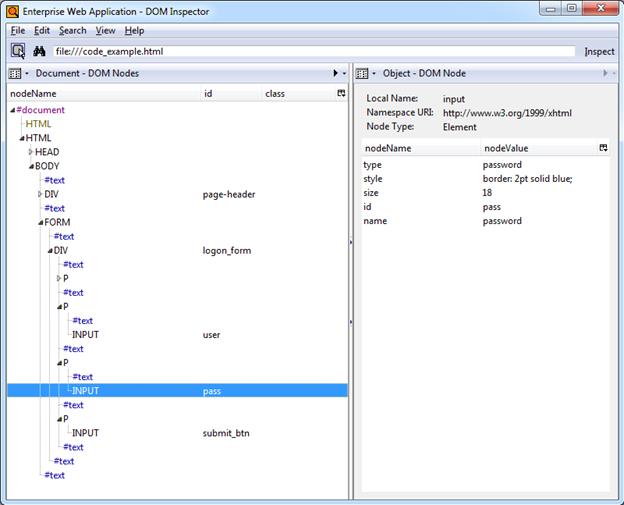Open the Document panel viewer list icon

pyautogui.click(x=15, y=73)
